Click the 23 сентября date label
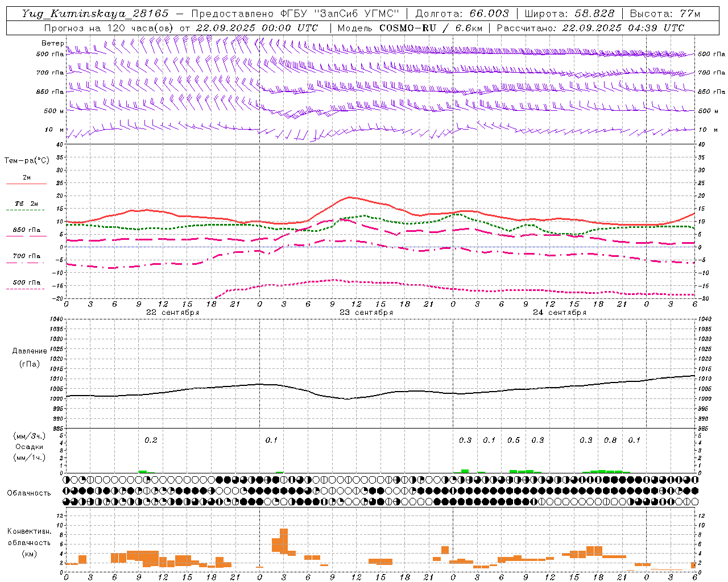 [366, 312]
